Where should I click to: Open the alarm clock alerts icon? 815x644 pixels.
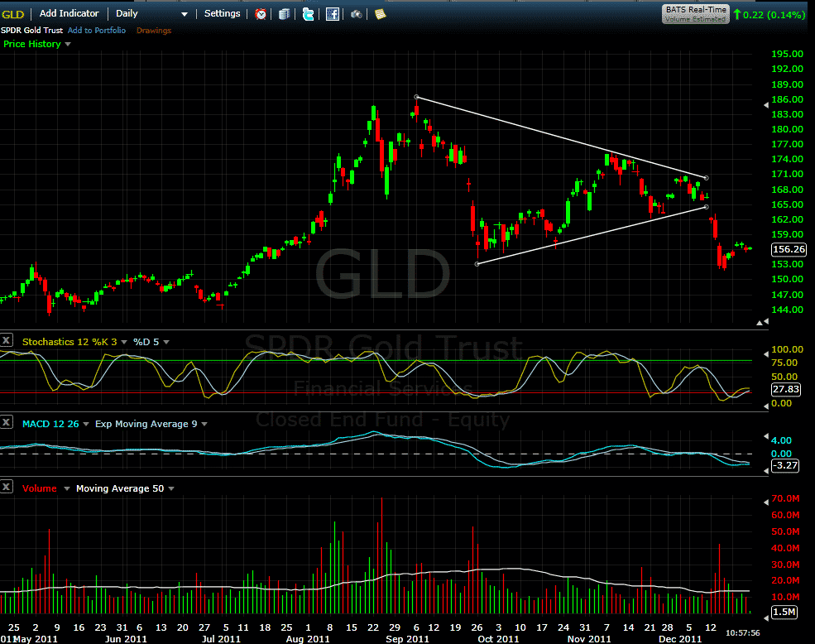261,14
